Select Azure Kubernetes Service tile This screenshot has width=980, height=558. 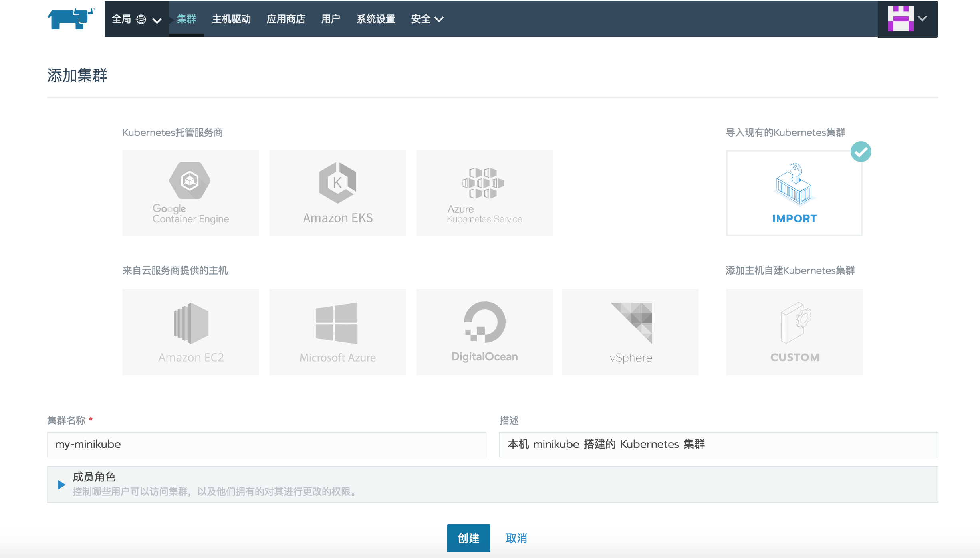[x=484, y=193]
